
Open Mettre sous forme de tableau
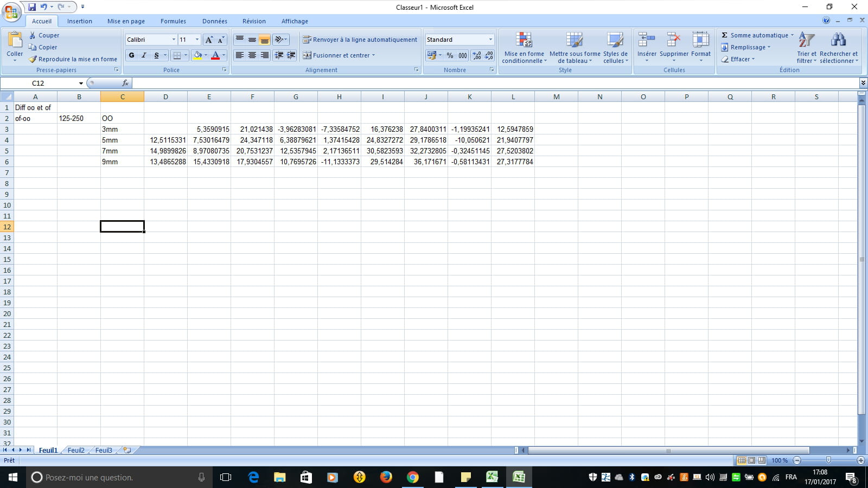click(x=575, y=48)
